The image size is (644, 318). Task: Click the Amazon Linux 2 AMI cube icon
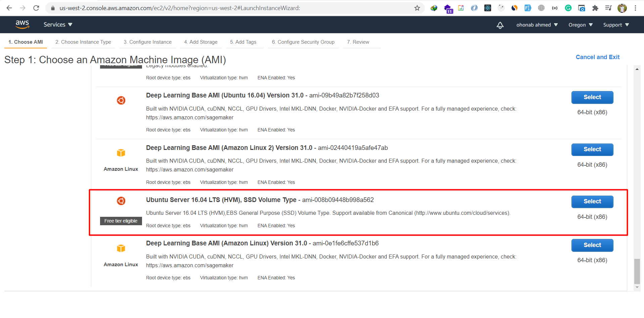click(121, 153)
